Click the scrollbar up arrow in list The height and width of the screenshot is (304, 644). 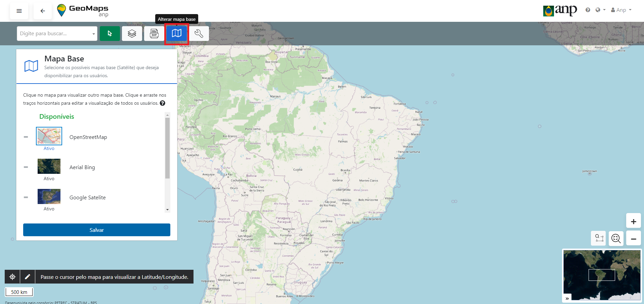pyautogui.click(x=167, y=115)
